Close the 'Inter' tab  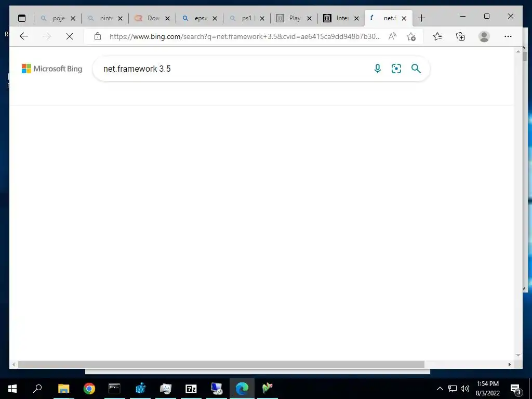coord(356,18)
